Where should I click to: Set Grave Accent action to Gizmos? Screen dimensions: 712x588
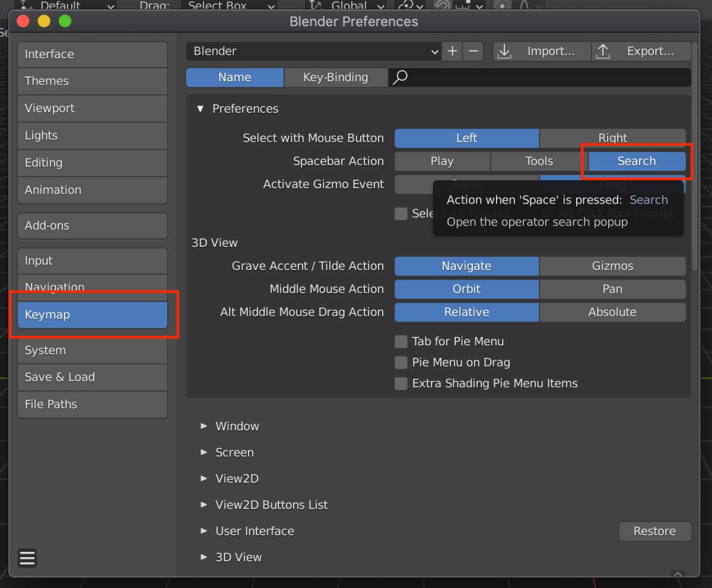coord(612,266)
